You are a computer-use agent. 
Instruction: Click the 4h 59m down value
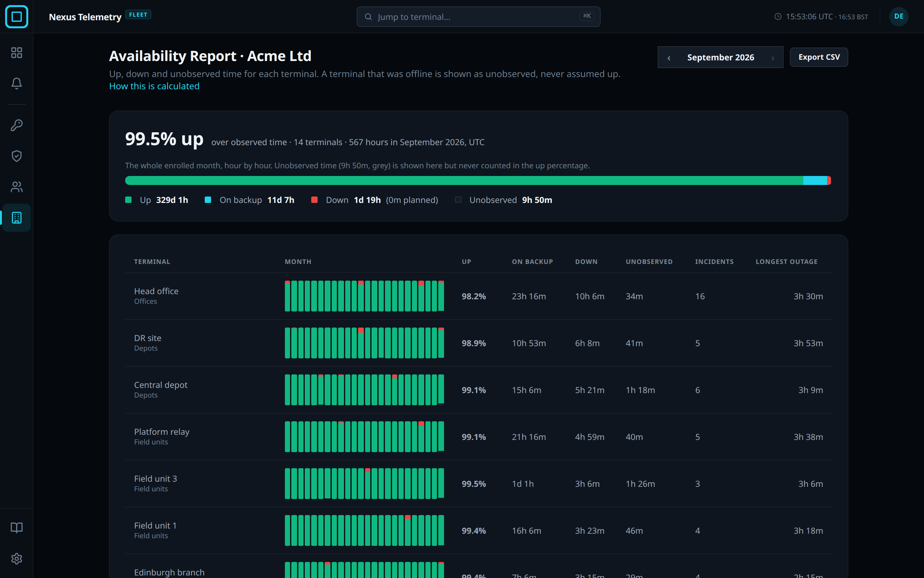click(589, 437)
